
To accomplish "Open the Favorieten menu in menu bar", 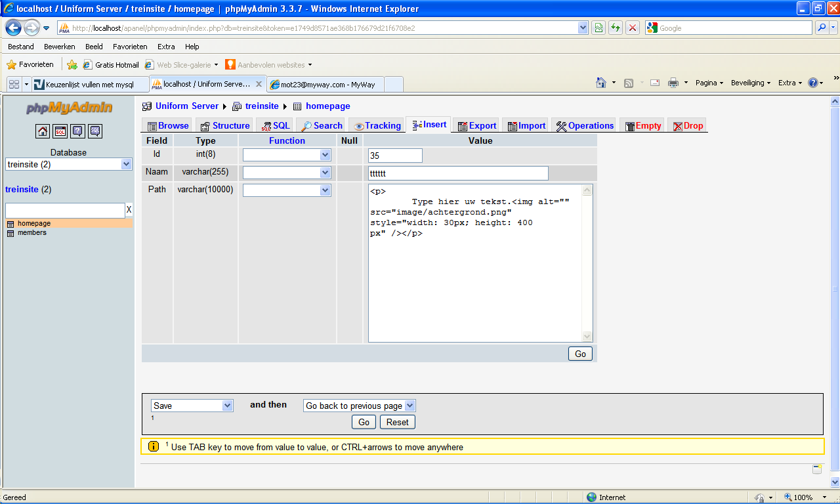I will click(130, 47).
